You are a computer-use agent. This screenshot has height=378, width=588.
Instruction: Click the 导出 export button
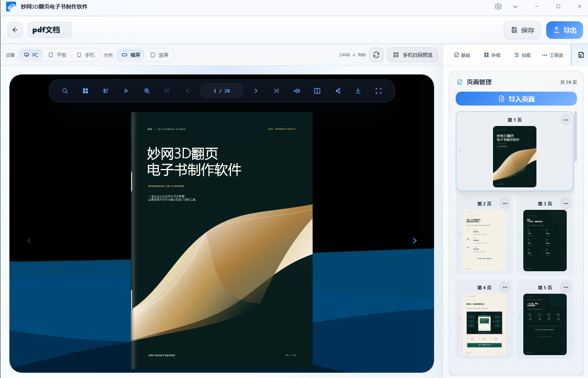pyautogui.click(x=565, y=30)
